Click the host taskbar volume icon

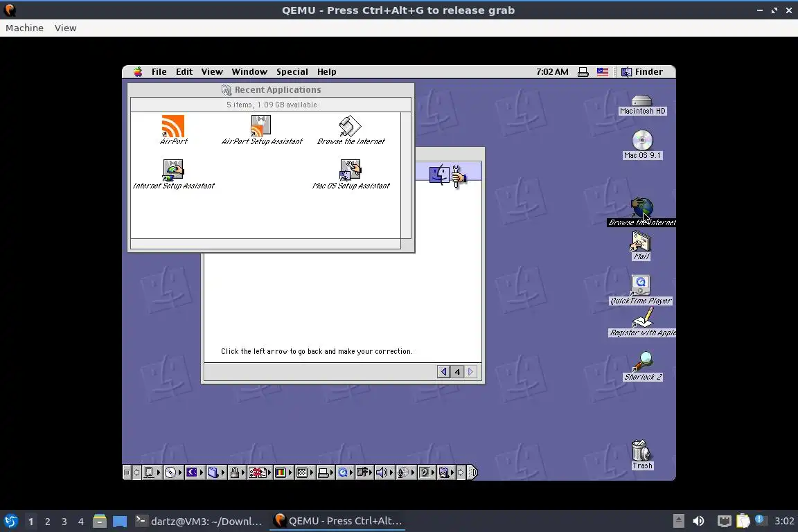pyautogui.click(x=698, y=521)
